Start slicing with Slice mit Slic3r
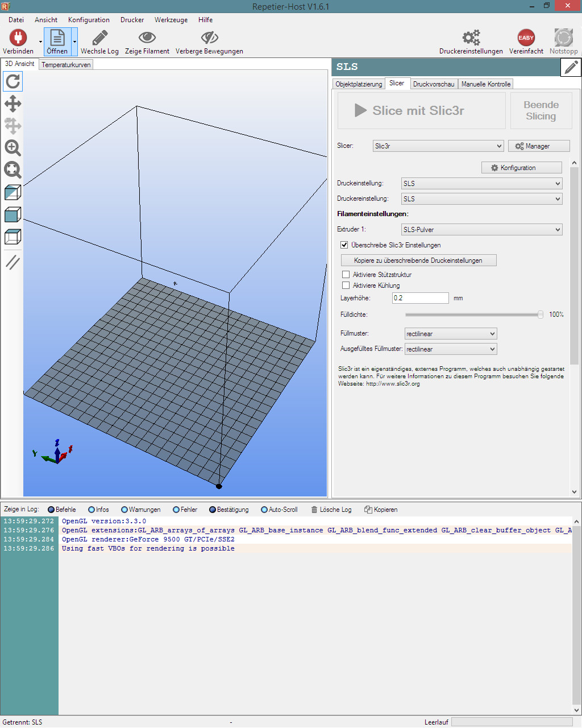Image resolution: width=582 pixels, height=728 pixels. (421, 110)
